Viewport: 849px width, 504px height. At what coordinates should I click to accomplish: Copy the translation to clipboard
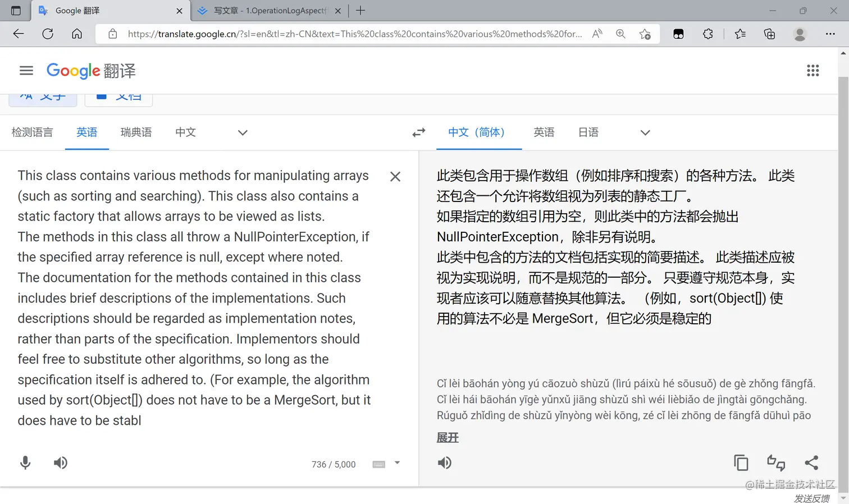click(741, 462)
